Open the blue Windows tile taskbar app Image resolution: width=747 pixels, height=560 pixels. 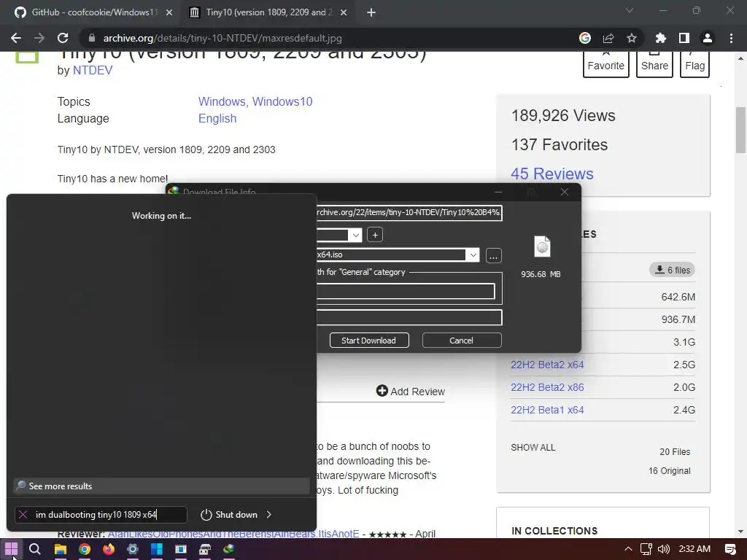tap(157, 549)
